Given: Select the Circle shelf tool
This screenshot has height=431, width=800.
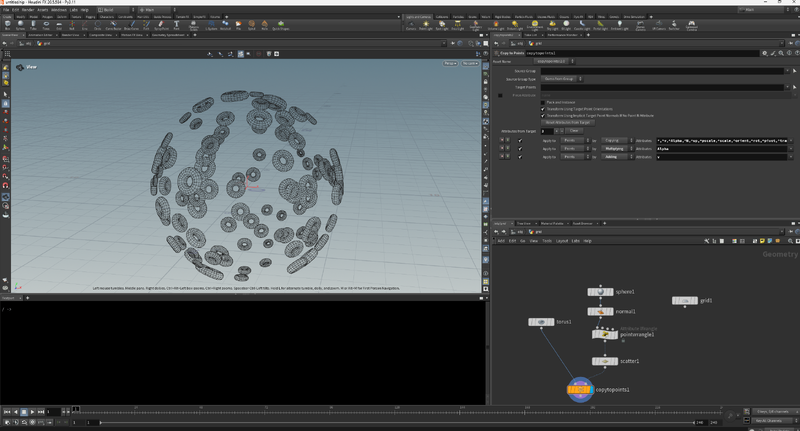Looking at the screenshot, I should [x=97, y=24].
